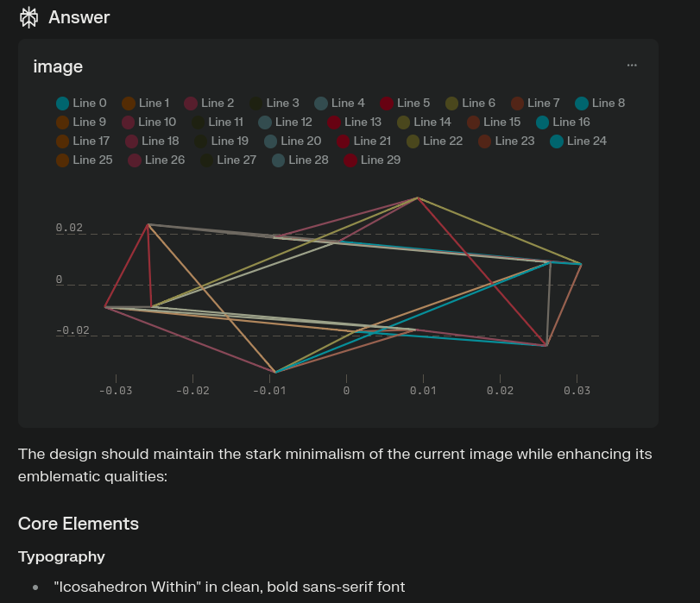Click the Perplexity logo beside Answer
700x603 pixels.
29,16
